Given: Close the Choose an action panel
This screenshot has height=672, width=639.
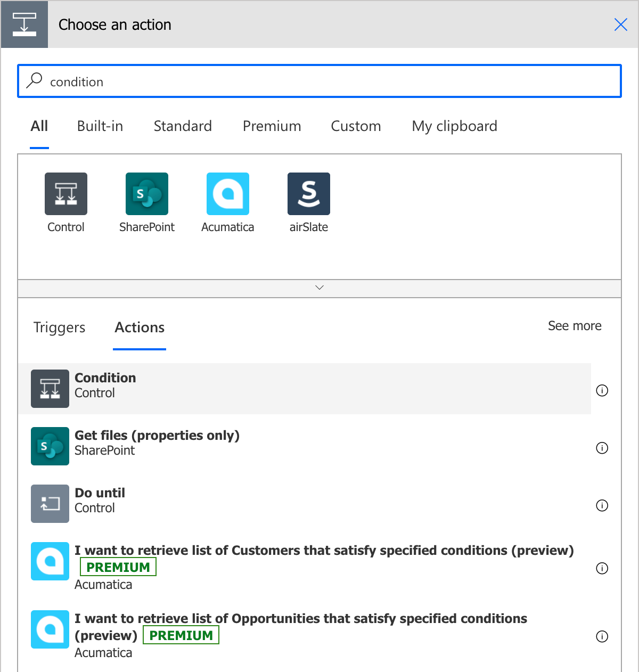Looking at the screenshot, I should [x=620, y=24].
